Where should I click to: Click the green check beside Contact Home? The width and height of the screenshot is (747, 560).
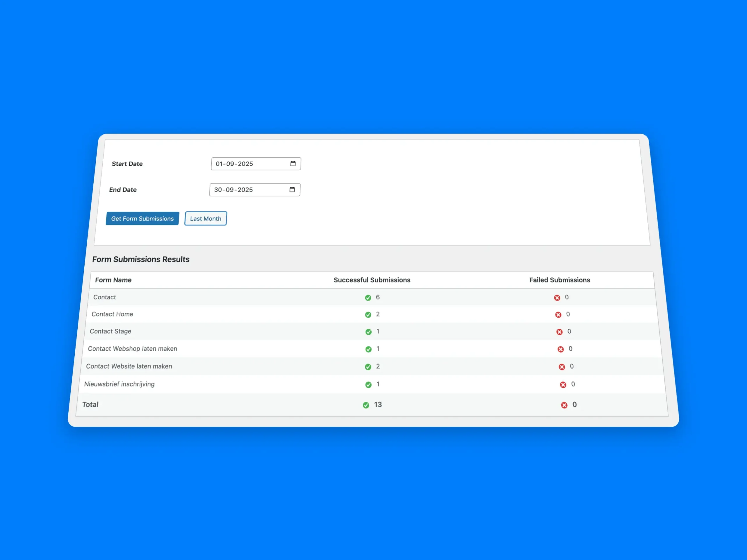click(368, 315)
